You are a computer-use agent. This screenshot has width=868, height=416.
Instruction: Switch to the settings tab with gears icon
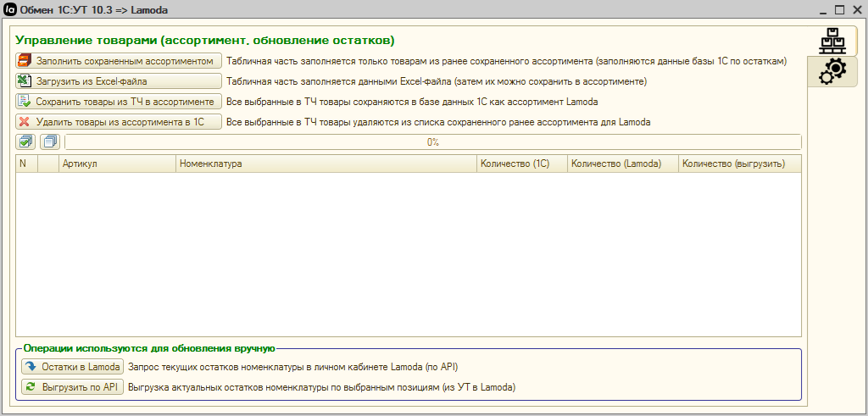click(x=832, y=72)
